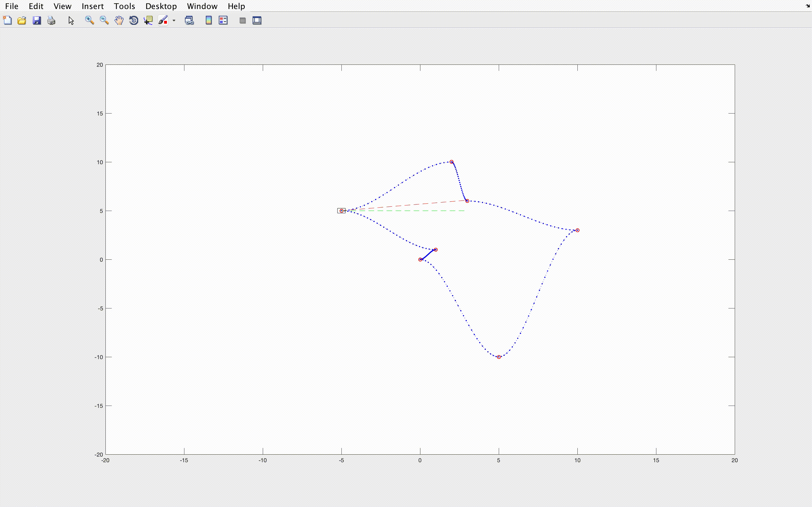Show plot tools and dock figure

pos(257,21)
